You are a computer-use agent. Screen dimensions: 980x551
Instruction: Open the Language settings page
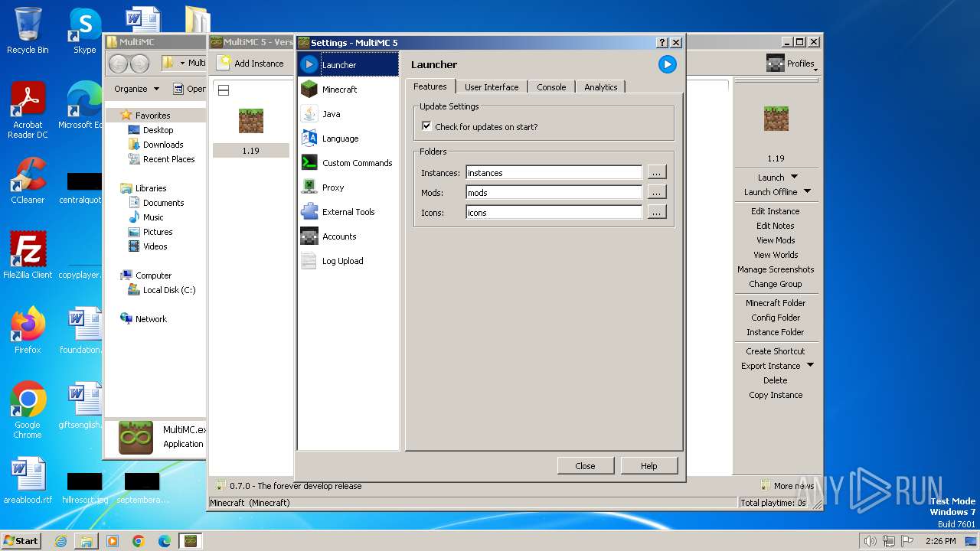coord(348,139)
